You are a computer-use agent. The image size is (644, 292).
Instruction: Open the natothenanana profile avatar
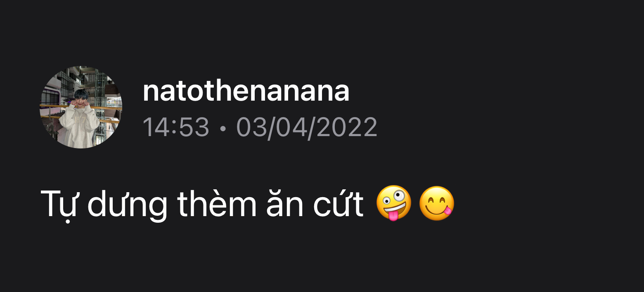point(81,107)
